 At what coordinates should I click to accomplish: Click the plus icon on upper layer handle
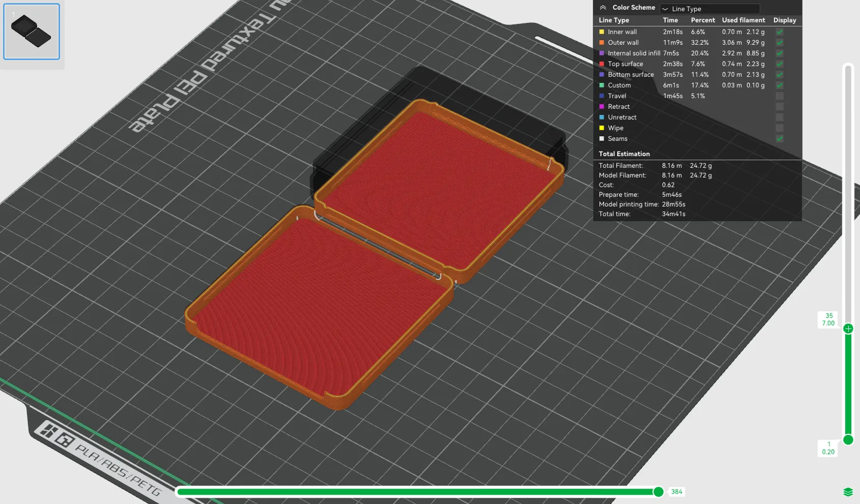click(x=848, y=329)
